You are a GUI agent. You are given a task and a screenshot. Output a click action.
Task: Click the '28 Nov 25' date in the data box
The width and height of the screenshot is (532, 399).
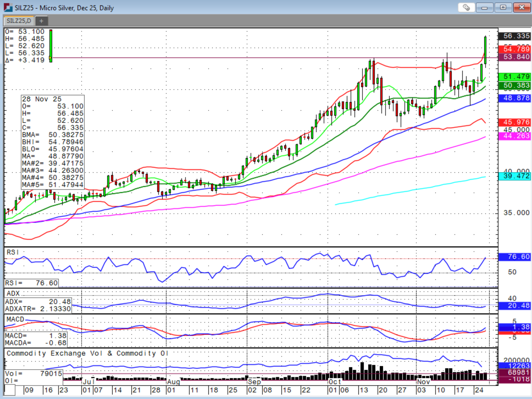(x=42, y=99)
